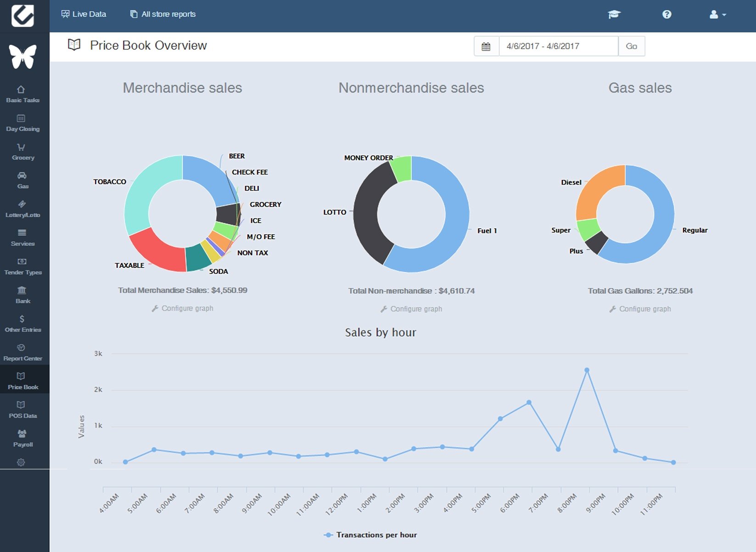Click Configure graph under Gas sales

(x=640, y=309)
